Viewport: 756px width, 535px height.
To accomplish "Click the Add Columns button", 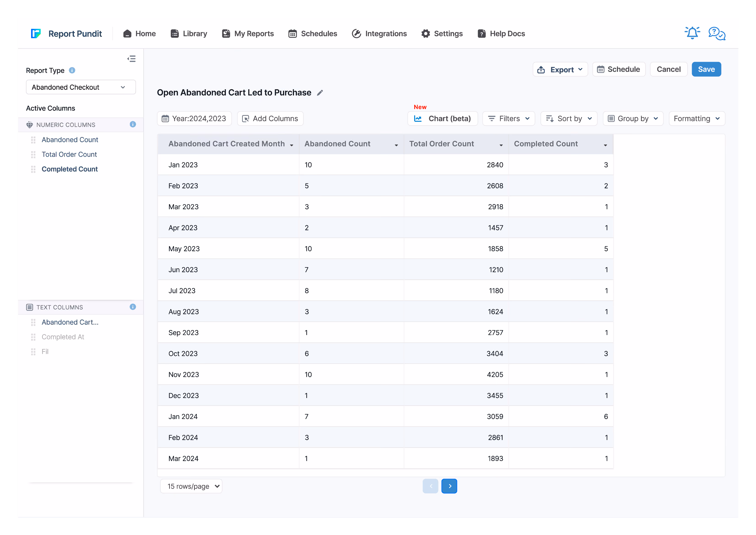I will [270, 118].
